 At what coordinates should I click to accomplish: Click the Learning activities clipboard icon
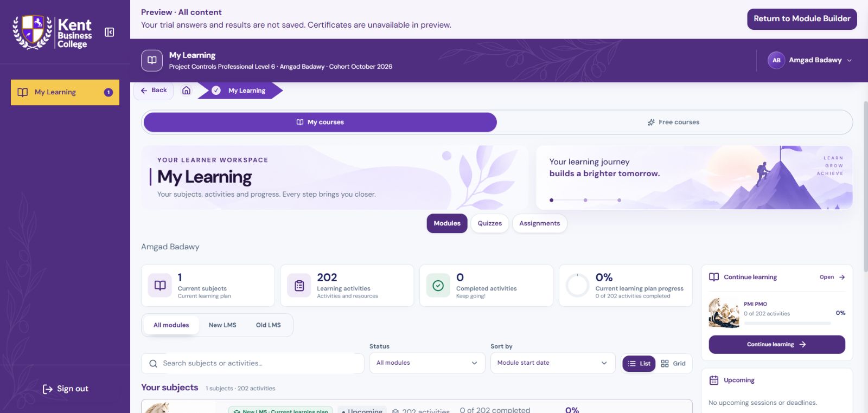299,286
